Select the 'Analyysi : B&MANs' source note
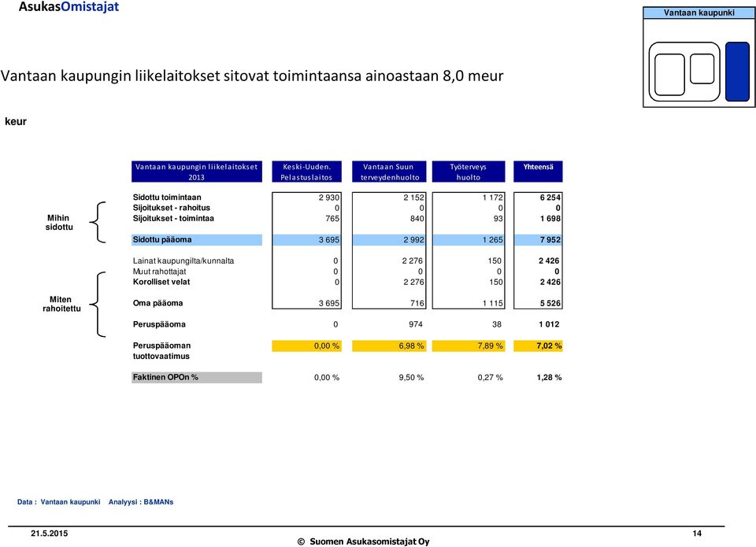This screenshot has width=756, height=547. pyautogui.click(x=141, y=501)
